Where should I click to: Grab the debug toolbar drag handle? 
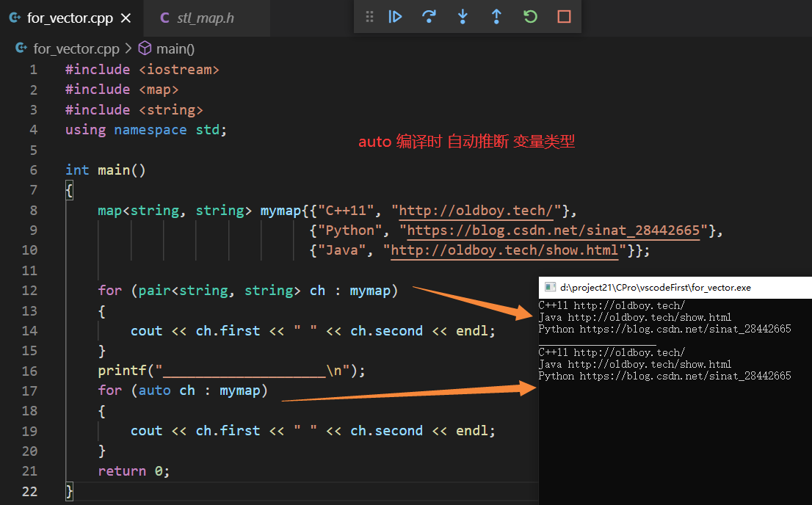coord(369,17)
